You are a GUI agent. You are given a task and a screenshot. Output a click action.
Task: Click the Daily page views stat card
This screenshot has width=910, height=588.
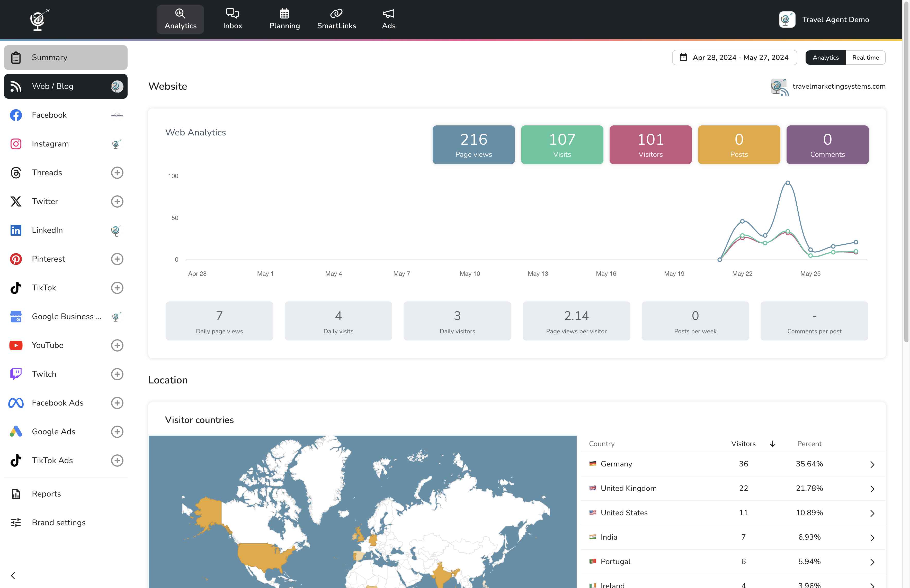pos(219,321)
